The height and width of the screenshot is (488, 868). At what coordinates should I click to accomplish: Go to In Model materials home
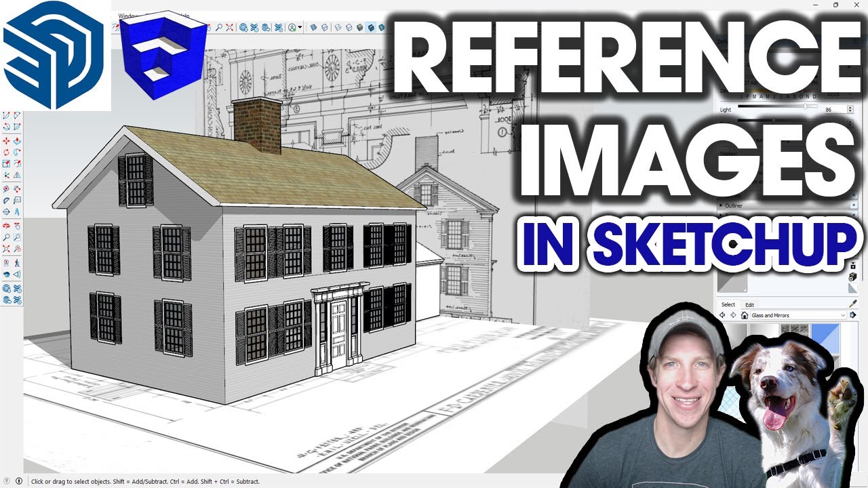click(745, 315)
